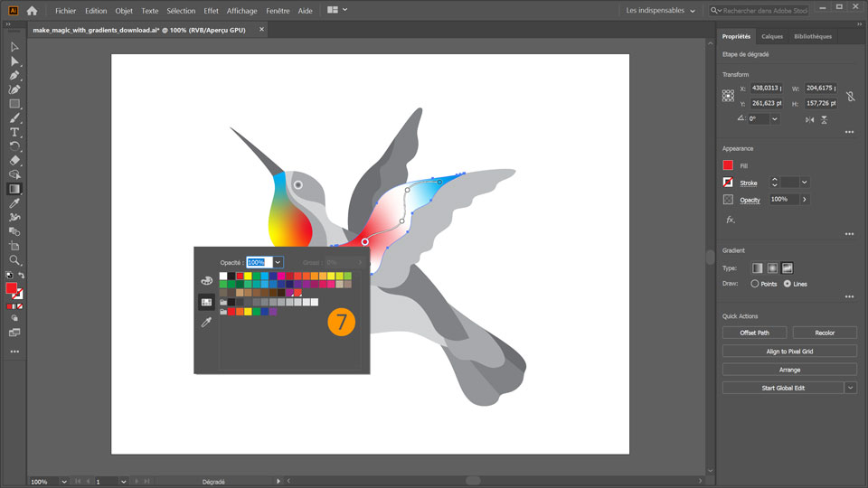
Task: Open the Les indispensables workspace dropdown
Action: [x=660, y=11]
